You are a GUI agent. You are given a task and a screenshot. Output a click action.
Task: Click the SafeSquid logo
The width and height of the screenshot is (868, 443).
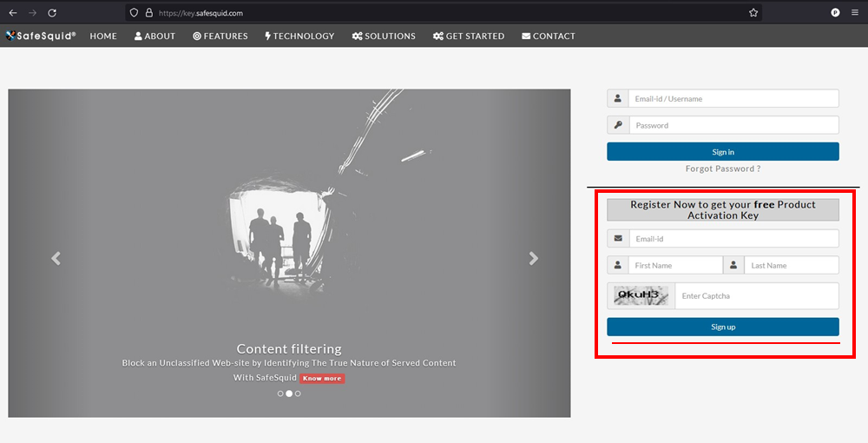point(41,36)
